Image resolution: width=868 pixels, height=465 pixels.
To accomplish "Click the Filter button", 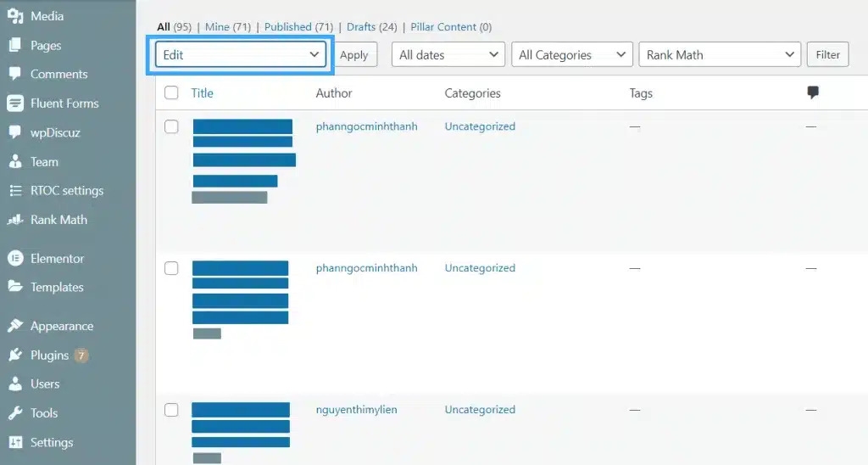I will coord(827,54).
